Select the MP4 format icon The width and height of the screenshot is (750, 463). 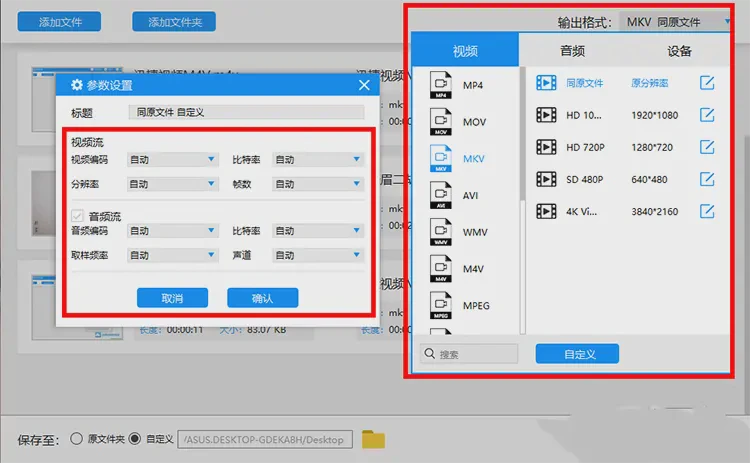(442, 86)
